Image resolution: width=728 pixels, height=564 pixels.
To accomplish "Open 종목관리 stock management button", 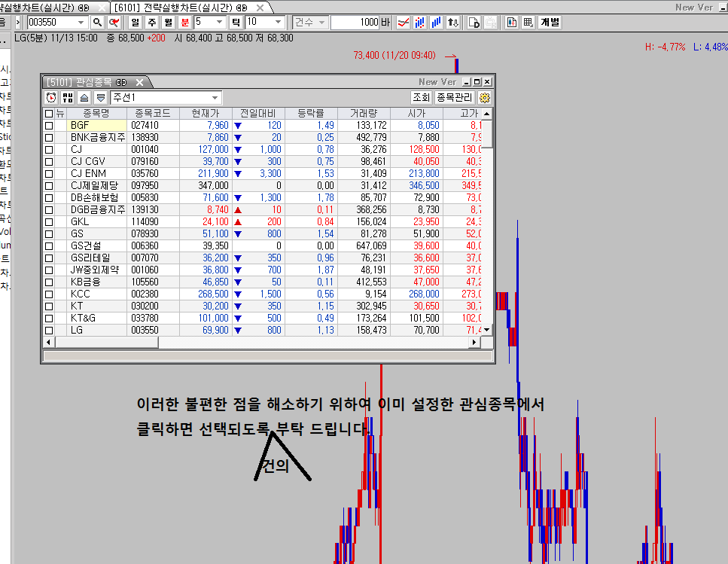I will coord(454,98).
